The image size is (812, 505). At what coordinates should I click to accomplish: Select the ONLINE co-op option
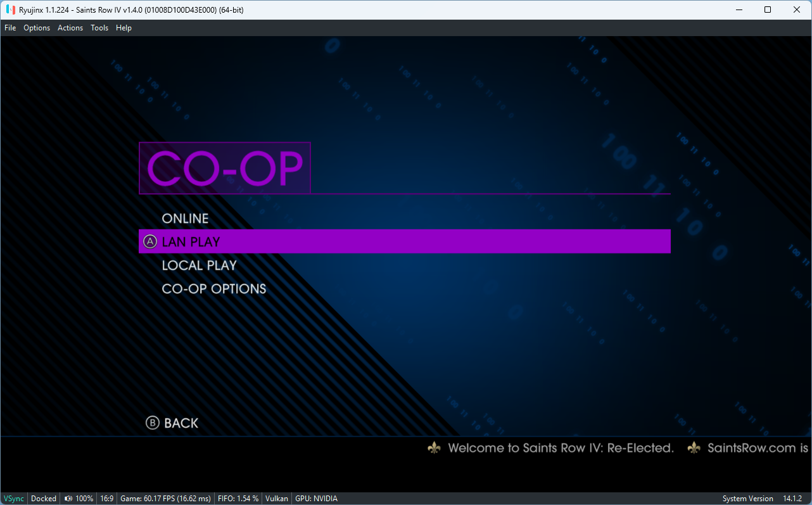pos(185,219)
